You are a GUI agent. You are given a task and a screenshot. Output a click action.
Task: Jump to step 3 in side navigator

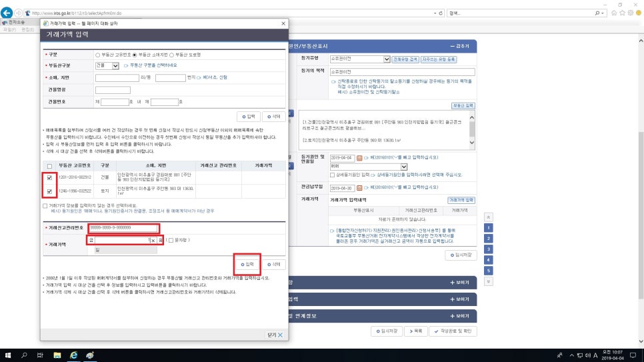489,249
